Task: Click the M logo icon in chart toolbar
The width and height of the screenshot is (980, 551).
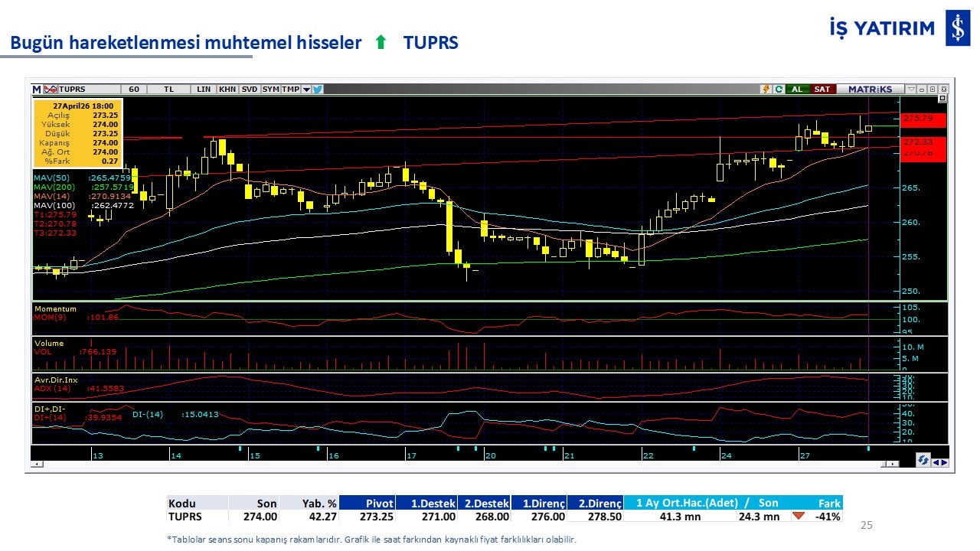Action: click(37, 90)
